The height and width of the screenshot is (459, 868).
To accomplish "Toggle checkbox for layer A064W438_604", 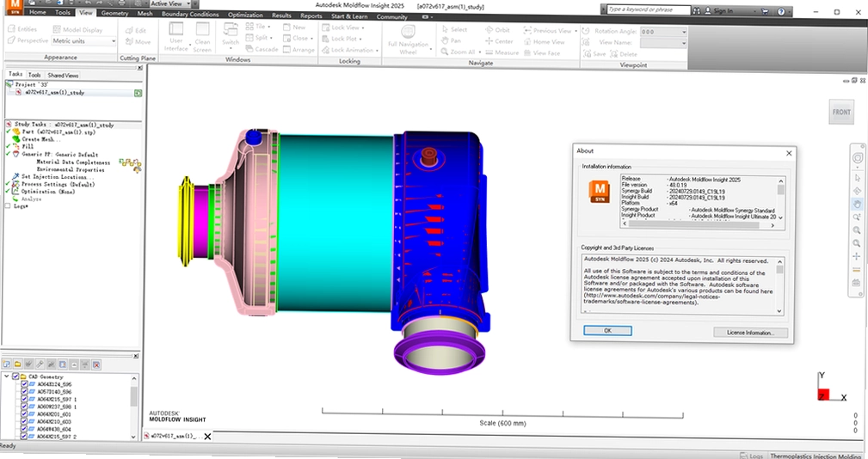I will (24, 429).
